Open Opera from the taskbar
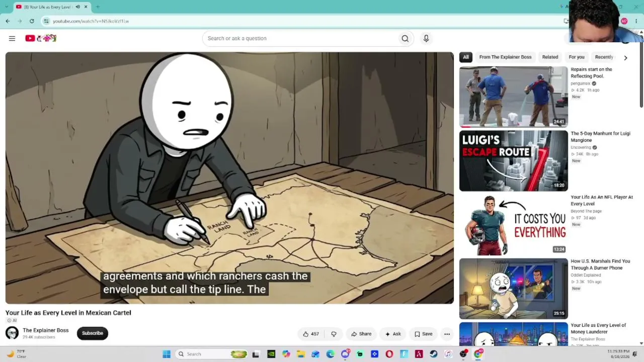This screenshot has width=644, height=362. tap(389, 354)
